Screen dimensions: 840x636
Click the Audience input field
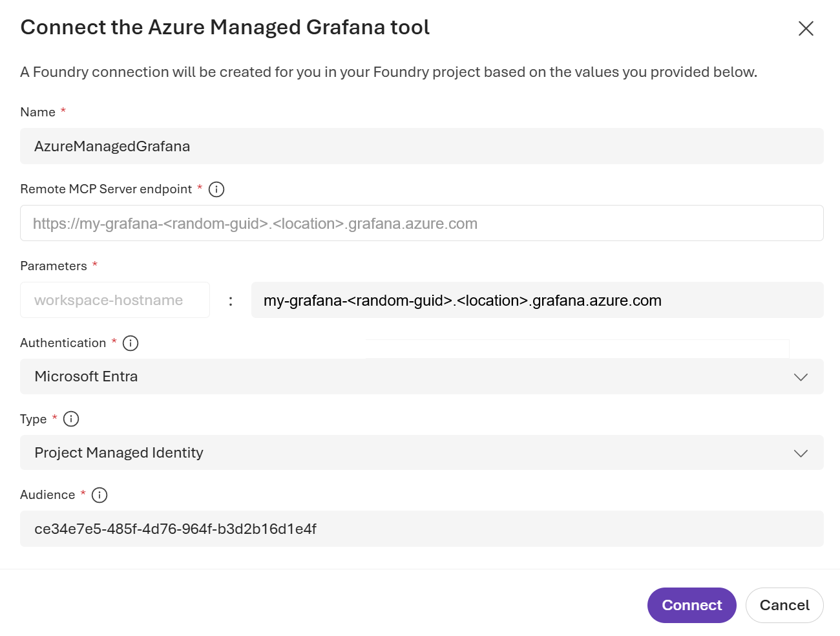click(422, 529)
